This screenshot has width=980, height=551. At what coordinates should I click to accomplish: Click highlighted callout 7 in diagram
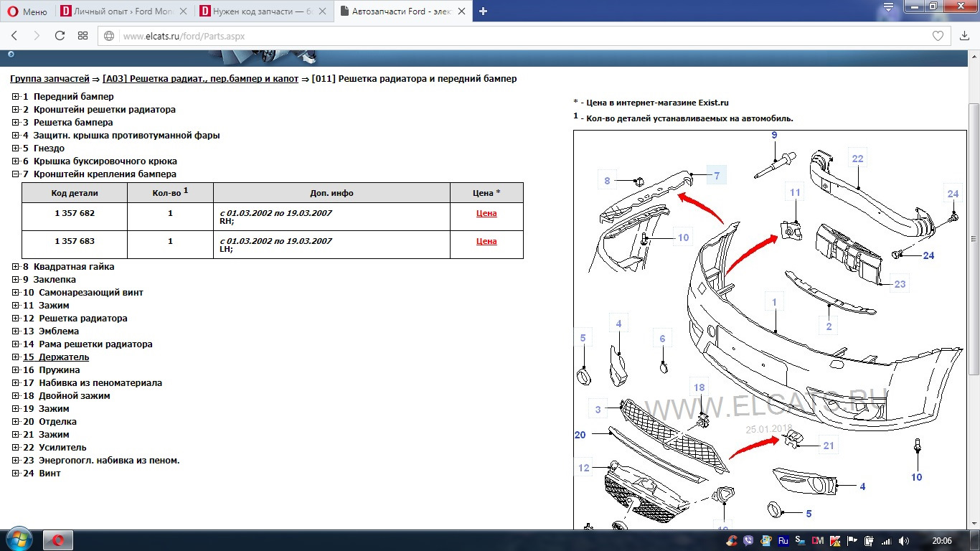pyautogui.click(x=716, y=174)
